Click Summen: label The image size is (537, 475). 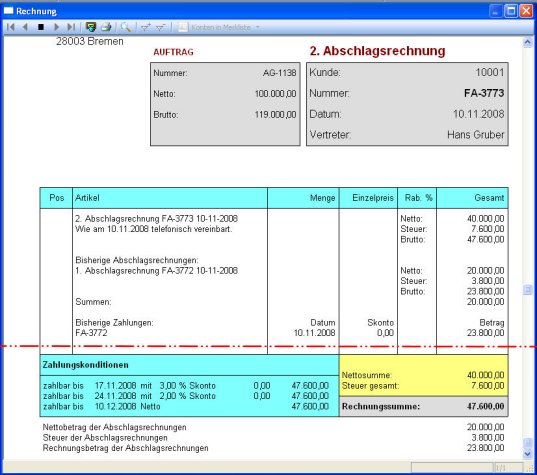pyautogui.click(x=93, y=302)
